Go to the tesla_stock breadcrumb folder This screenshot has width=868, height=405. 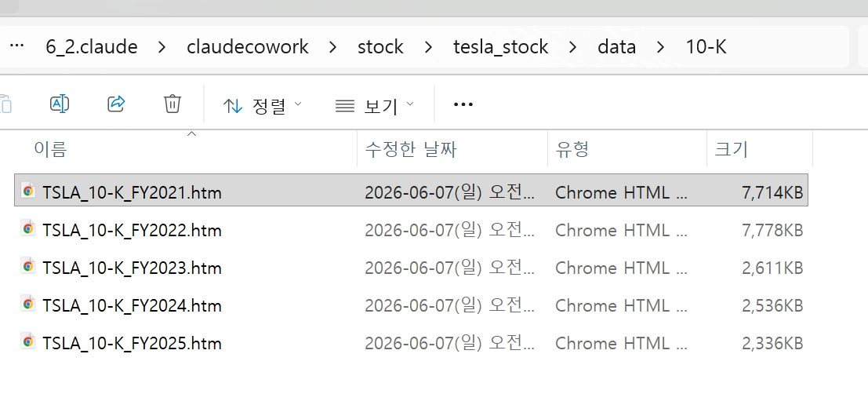point(501,47)
